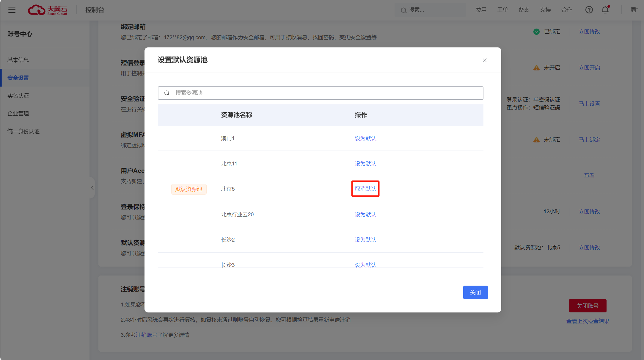Click the 账号中心 sidebar heading
The width and height of the screenshot is (644, 360).
pyautogui.click(x=20, y=34)
